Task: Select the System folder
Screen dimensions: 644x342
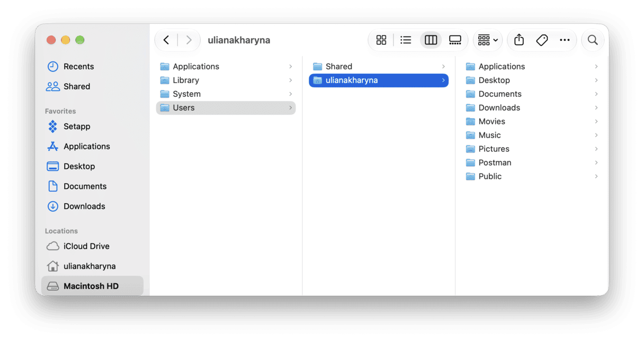Action: coord(226,94)
